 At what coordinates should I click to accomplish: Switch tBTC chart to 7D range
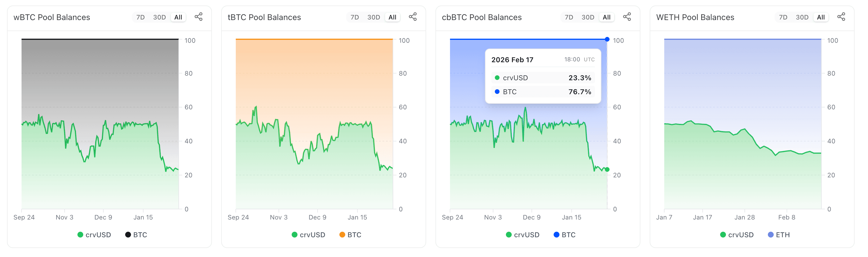tap(355, 17)
